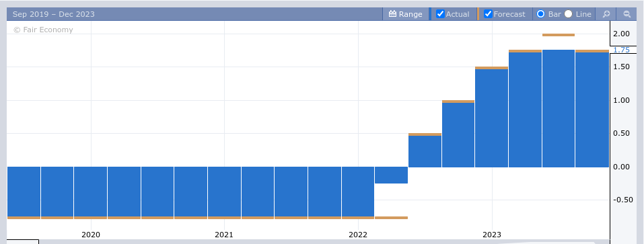Select the 1.75 current value label
The image size is (644, 244).
(621, 50)
